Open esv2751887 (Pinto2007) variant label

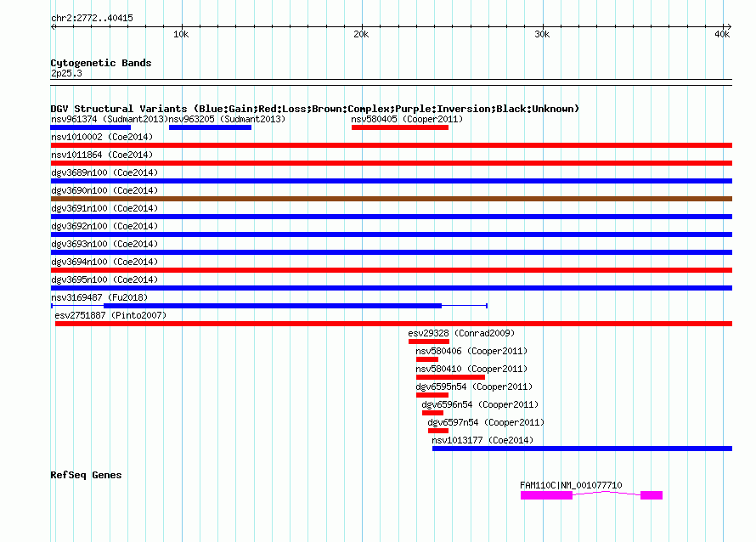110,315
